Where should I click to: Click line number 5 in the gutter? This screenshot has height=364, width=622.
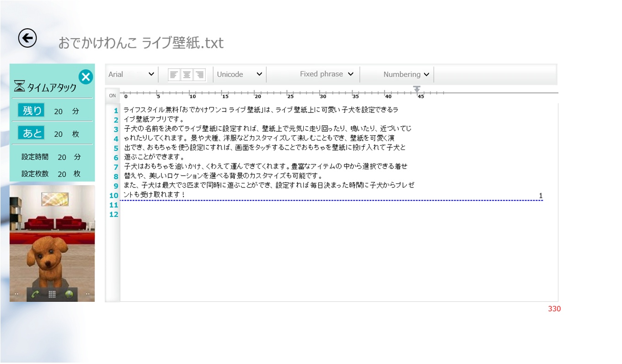pyautogui.click(x=116, y=148)
